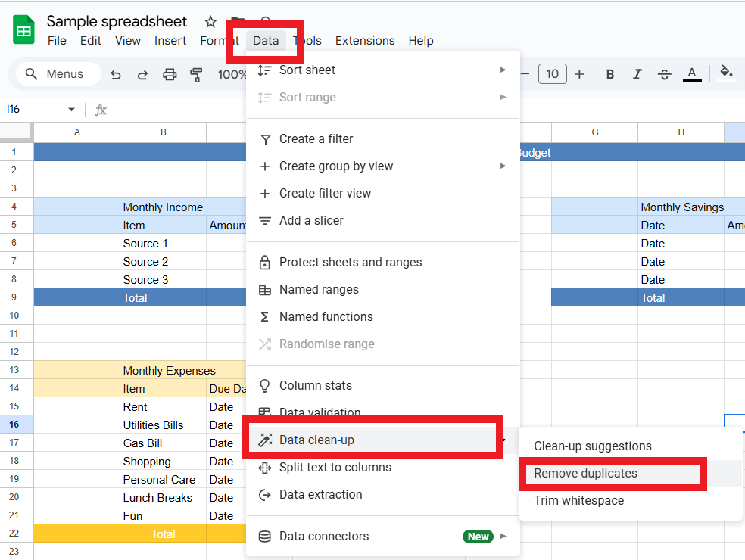Click the print icon in toolbar
This screenshot has width=745, height=560.
[170, 74]
